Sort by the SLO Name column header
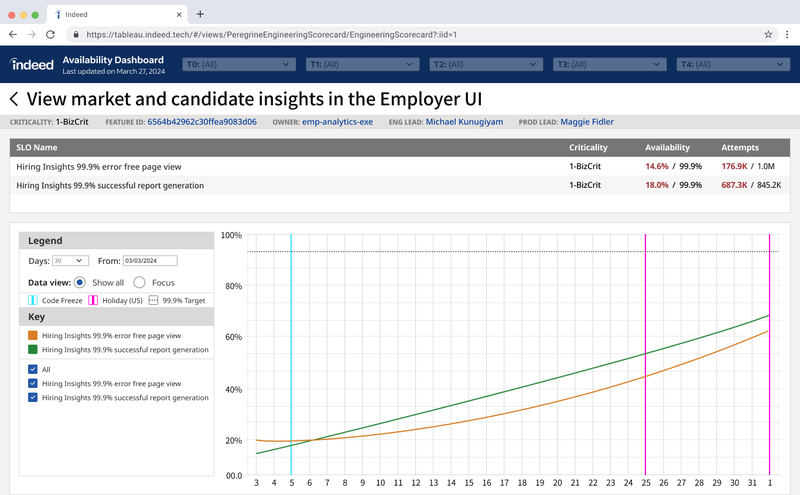 click(37, 147)
